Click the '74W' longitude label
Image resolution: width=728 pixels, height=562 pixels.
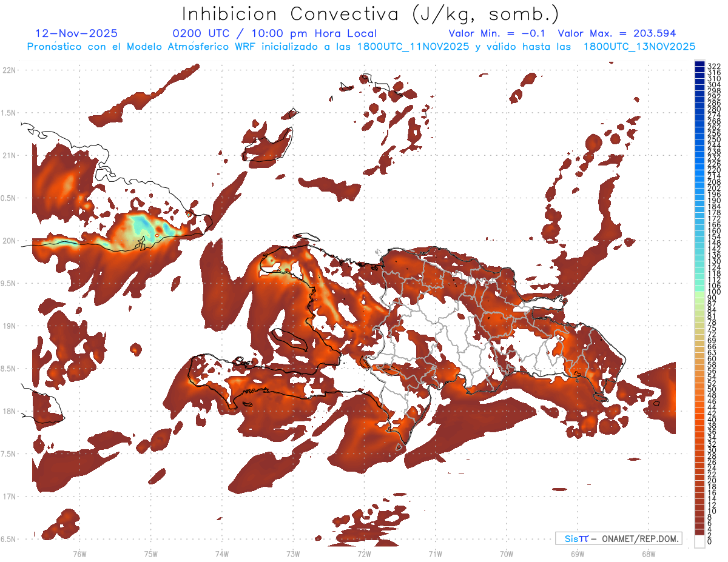coord(221,554)
